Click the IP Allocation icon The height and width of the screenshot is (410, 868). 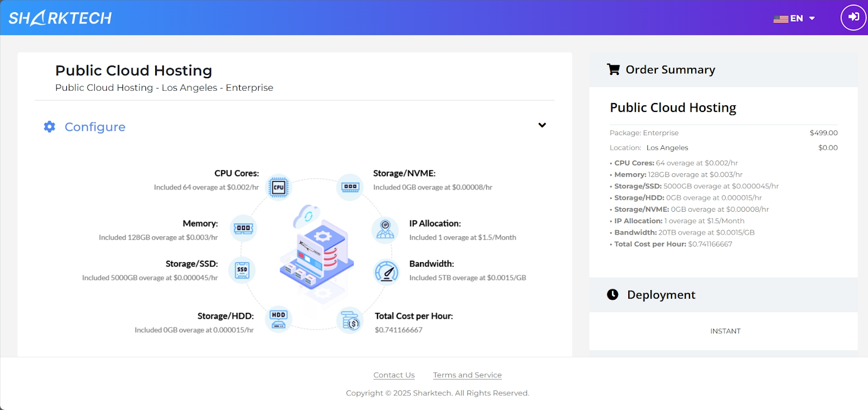[x=385, y=229]
